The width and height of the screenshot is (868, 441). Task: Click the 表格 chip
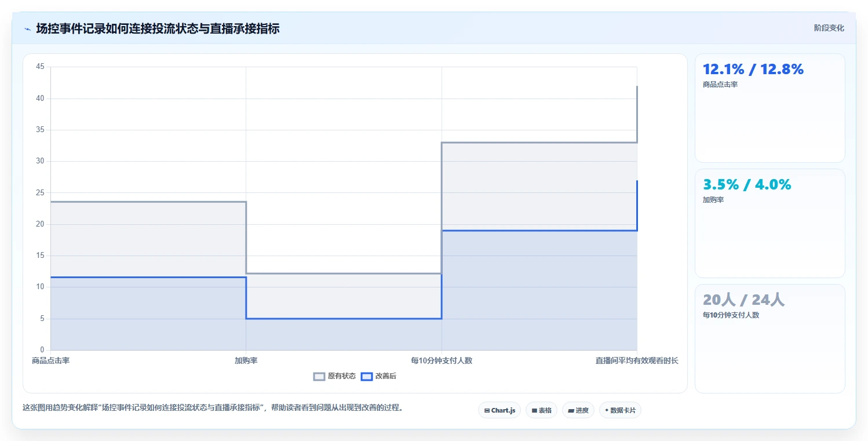pos(541,410)
